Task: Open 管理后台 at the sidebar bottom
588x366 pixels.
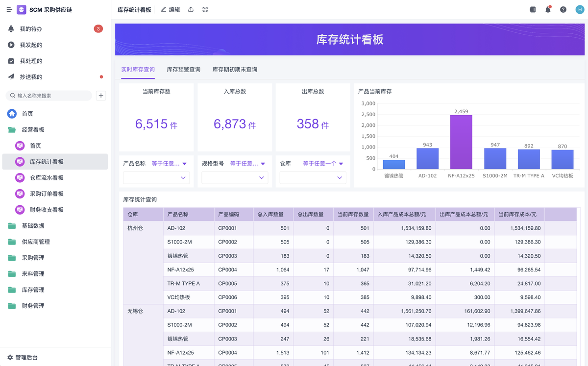Action: (25, 358)
